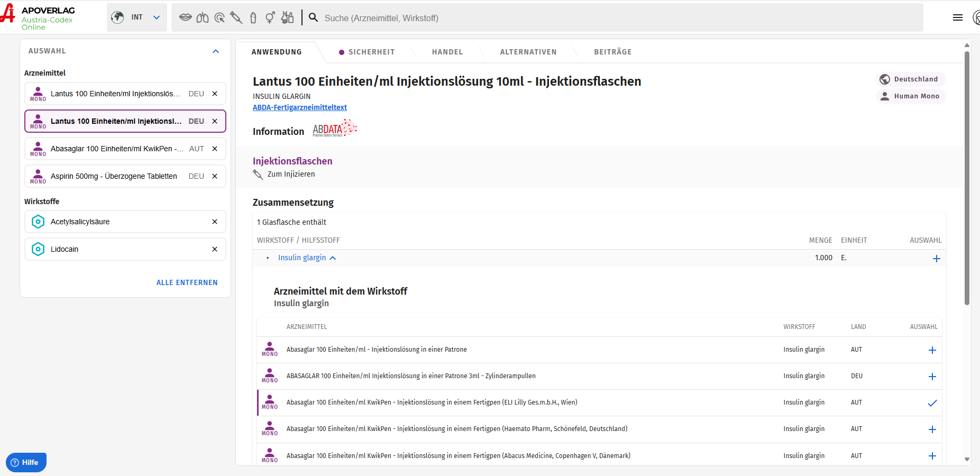Click the syringe icon beside Zum Injizieren
The width and height of the screenshot is (980, 476).
pos(258,175)
